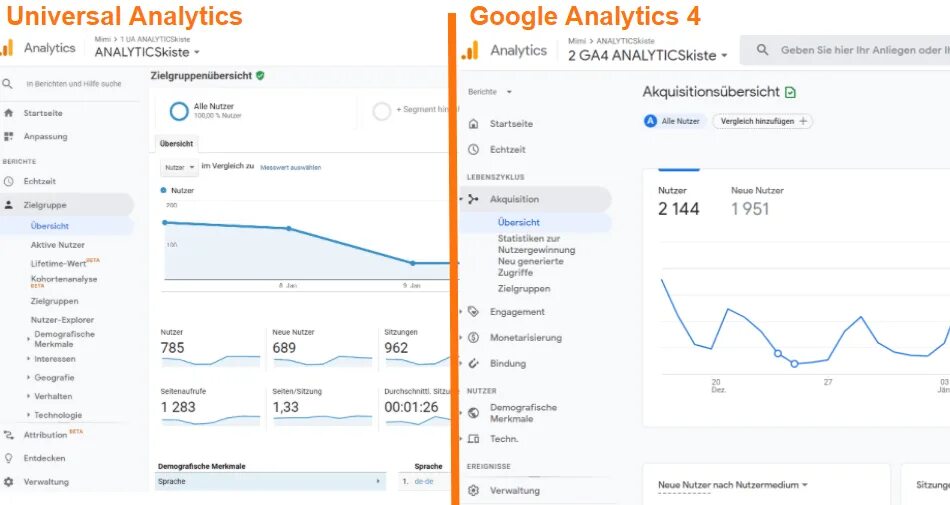Image resolution: width=950 pixels, height=505 pixels.
Task: Open Kohortenanalyse report
Action: click(x=64, y=280)
